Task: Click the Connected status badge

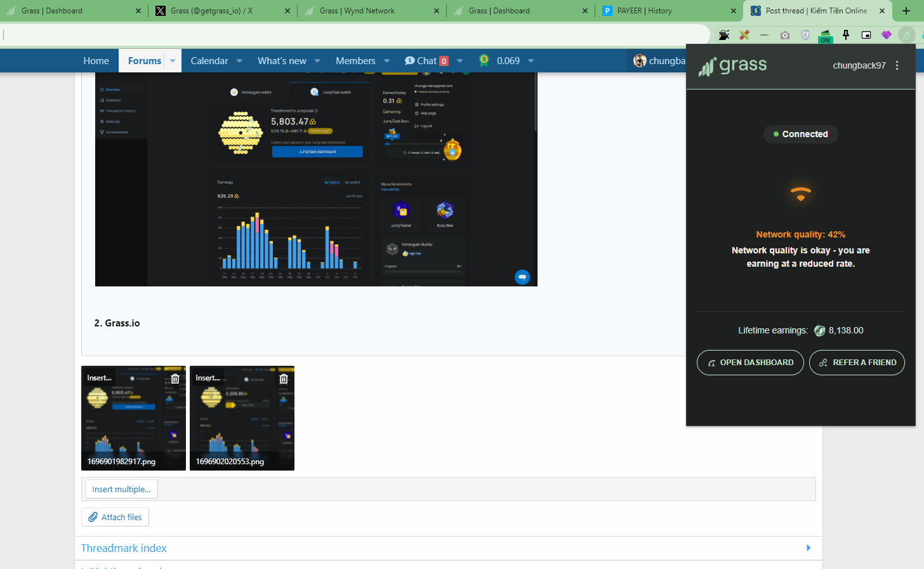Action: [800, 134]
